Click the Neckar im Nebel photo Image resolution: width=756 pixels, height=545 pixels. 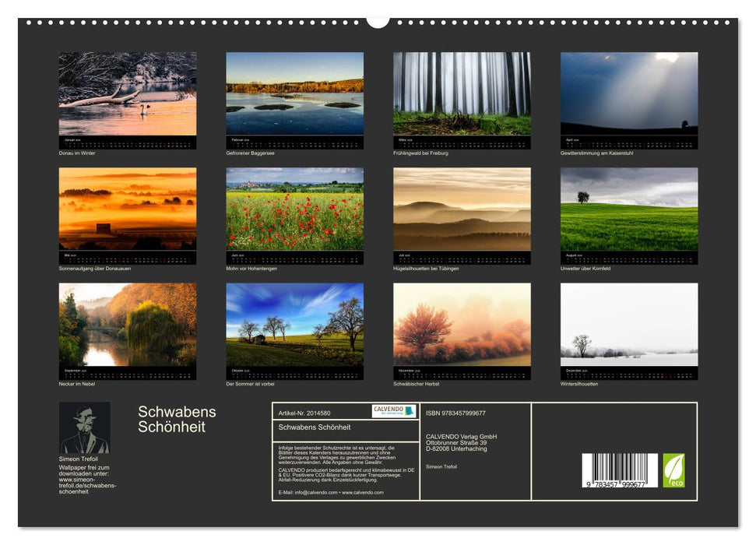tap(128, 325)
